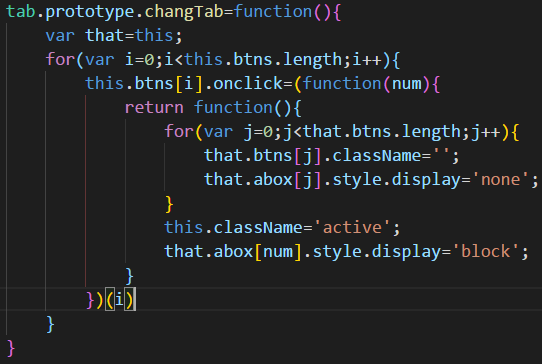542x364 pixels.
Task: Click the 'active' string literal
Action: 352,227
